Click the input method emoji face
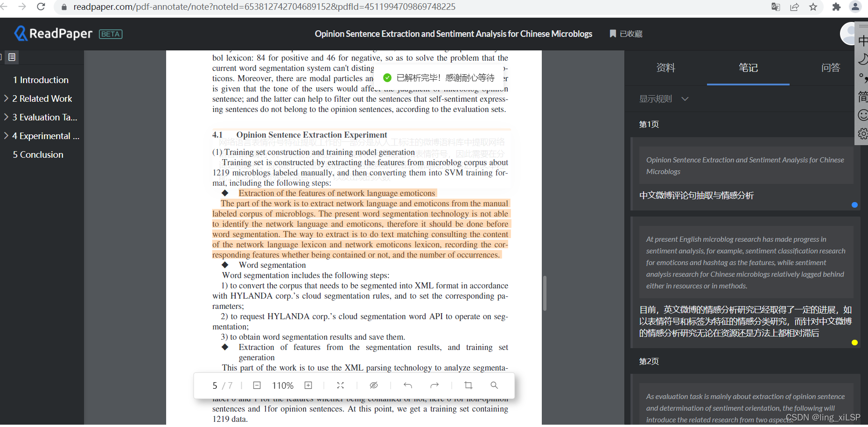The image size is (868, 427). point(863,115)
